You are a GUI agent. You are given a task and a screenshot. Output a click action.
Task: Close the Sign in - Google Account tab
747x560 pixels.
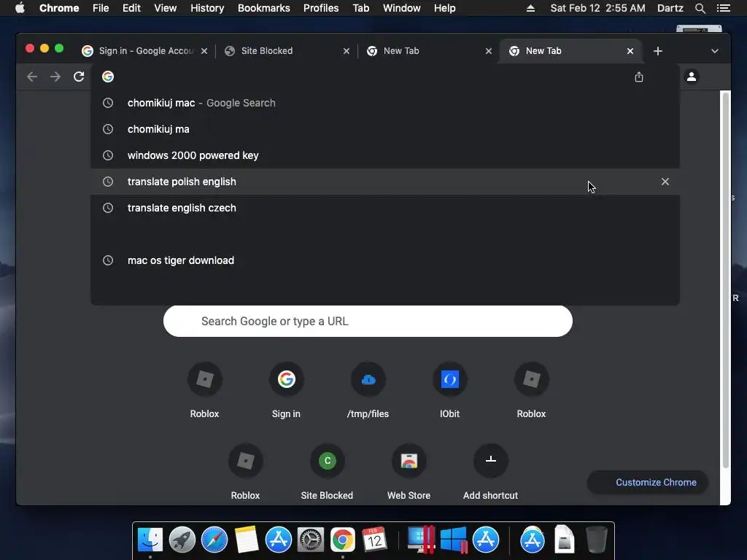point(204,51)
